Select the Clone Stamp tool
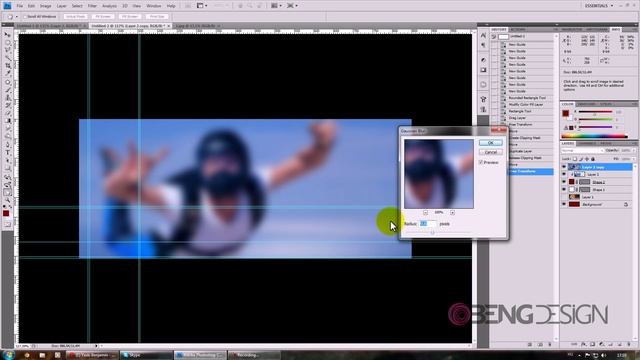 tap(7, 98)
